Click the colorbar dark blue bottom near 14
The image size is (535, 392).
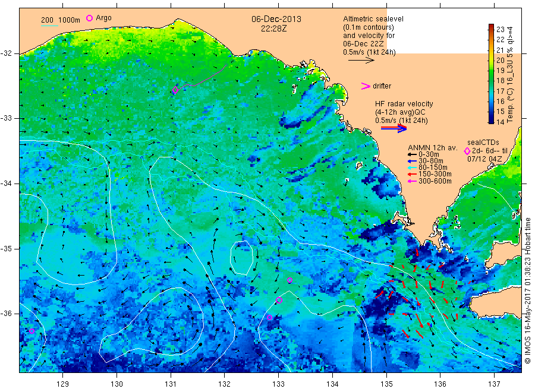click(491, 120)
